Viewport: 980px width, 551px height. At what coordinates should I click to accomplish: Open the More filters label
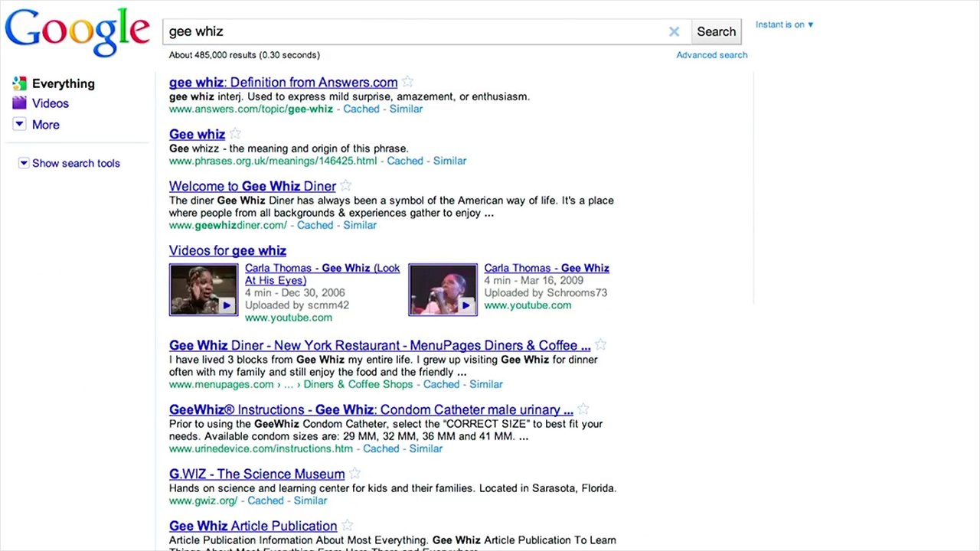(46, 125)
